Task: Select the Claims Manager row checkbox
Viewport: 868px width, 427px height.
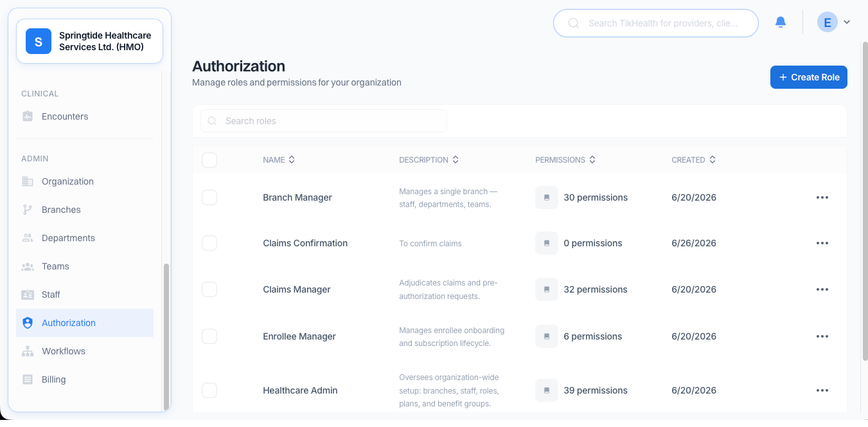Action: (x=209, y=289)
